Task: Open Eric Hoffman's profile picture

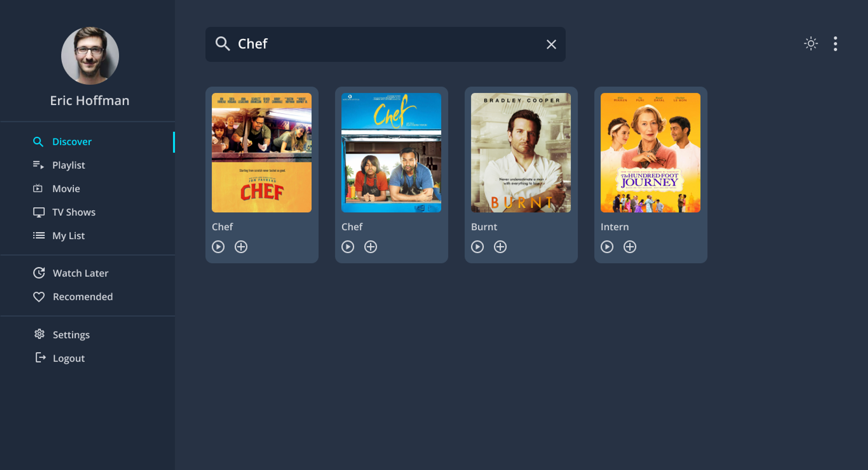Action: pos(90,56)
